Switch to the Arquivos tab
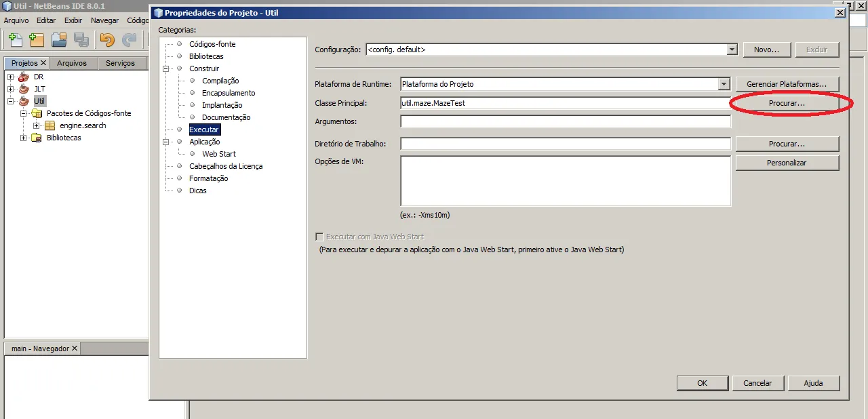Viewport: 868px width, 419px height. coord(72,63)
